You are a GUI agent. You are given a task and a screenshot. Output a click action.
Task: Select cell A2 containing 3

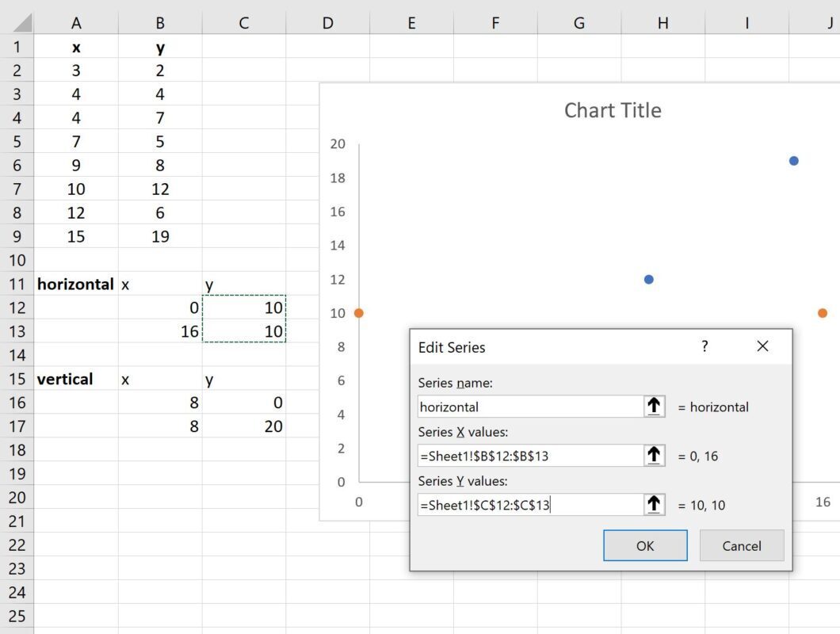click(76, 71)
